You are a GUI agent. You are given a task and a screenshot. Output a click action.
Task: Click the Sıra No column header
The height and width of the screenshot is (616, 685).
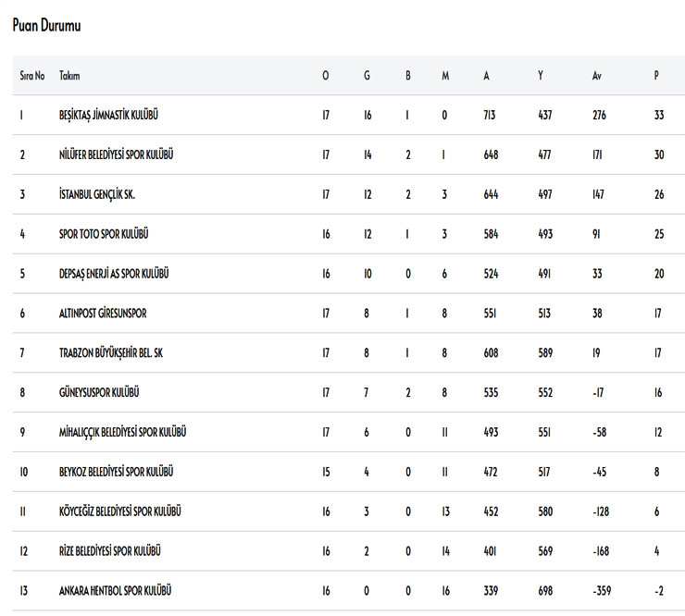point(32,76)
